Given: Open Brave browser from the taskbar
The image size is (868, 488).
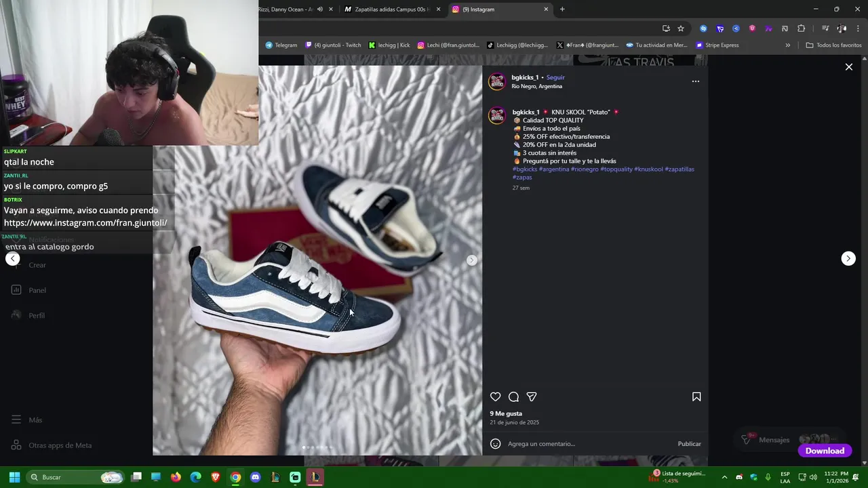Looking at the screenshot, I should click(216, 477).
